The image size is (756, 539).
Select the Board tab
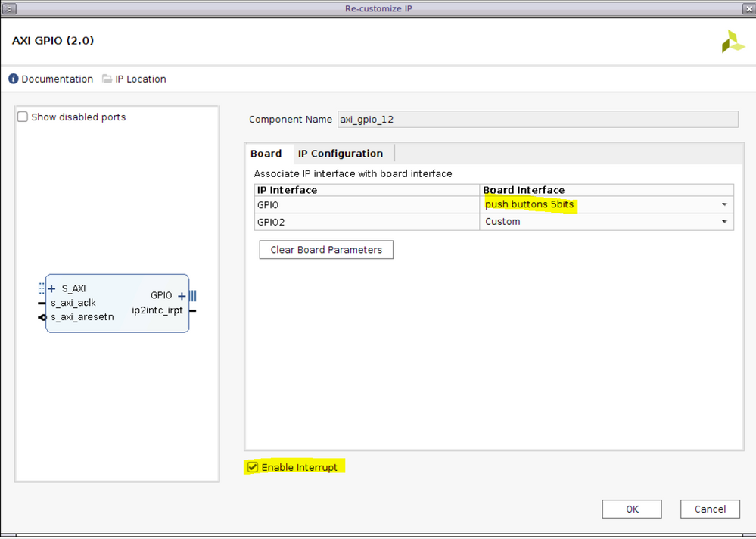[267, 153]
